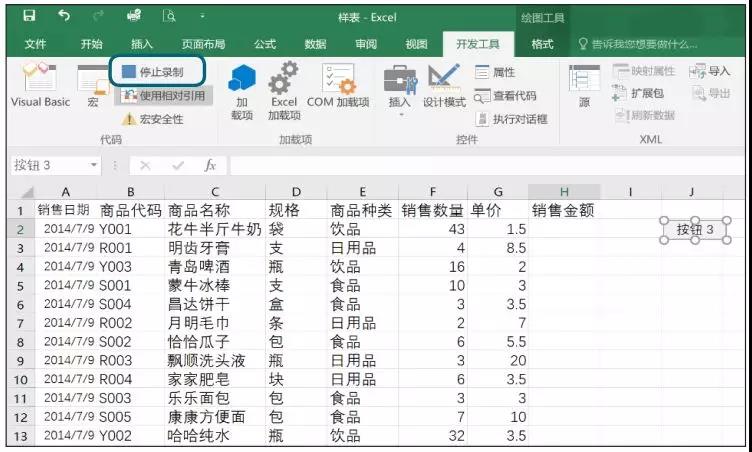Open 宏安全性 macro security settings
This screenshot has width=752, height=452.
coord(153,119)
